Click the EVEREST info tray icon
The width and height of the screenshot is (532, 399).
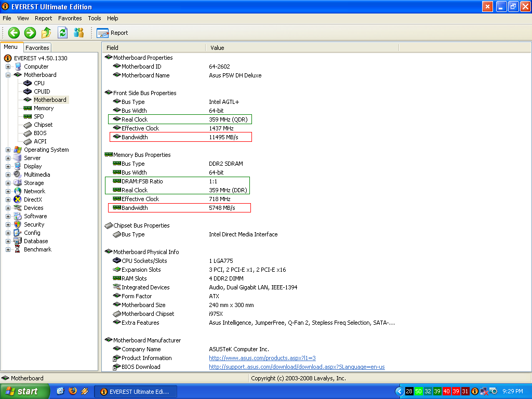pyautogui.click(x=475, y=392)
